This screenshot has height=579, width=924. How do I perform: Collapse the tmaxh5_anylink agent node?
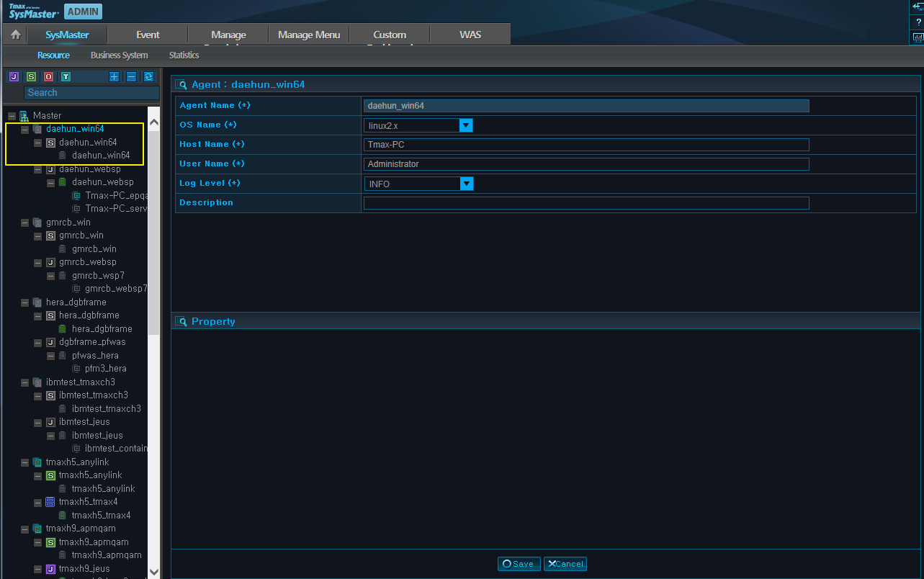click(25, 462)
